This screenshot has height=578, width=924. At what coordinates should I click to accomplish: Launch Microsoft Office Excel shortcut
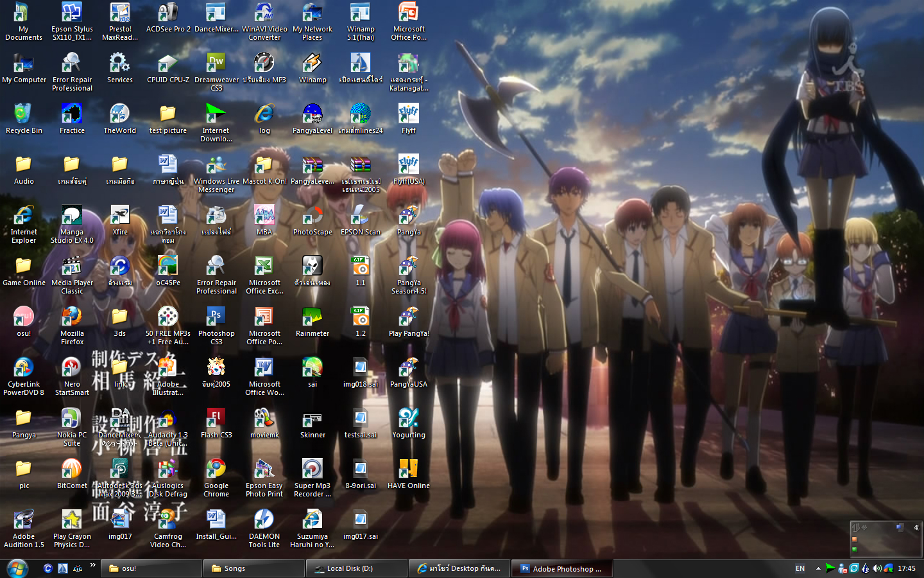264,275
